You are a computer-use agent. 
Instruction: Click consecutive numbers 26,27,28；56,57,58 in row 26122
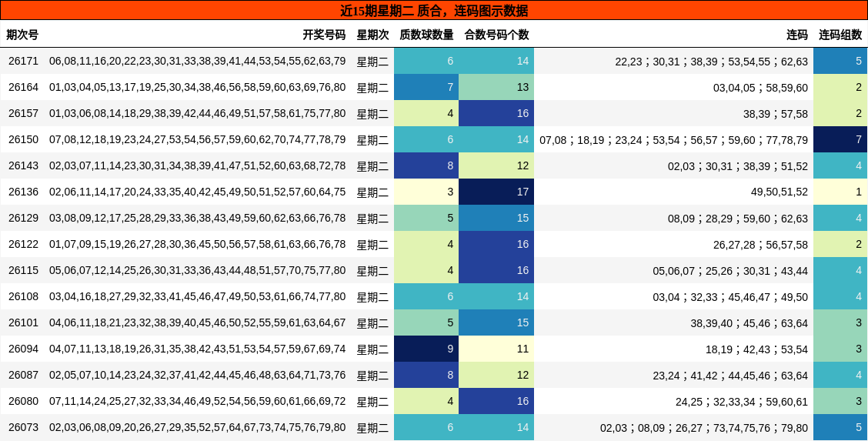[x=760, y=245]
